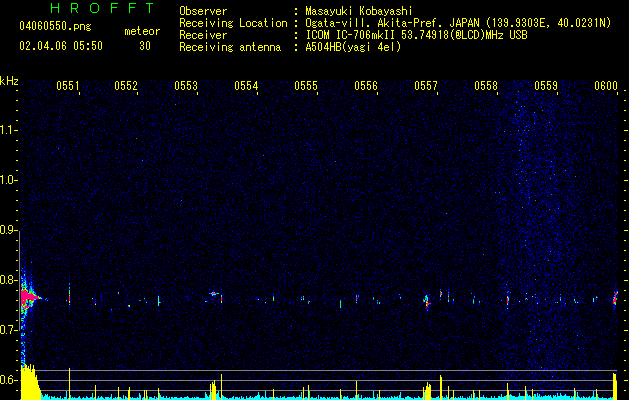
Task: Click the 0552 time marker
Action: click(x=126, y=86)
